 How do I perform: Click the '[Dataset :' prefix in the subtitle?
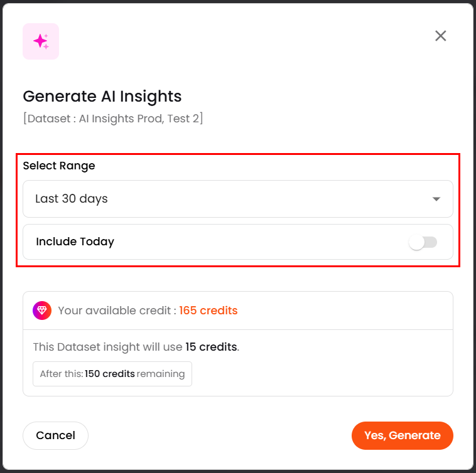click(49, 118)
